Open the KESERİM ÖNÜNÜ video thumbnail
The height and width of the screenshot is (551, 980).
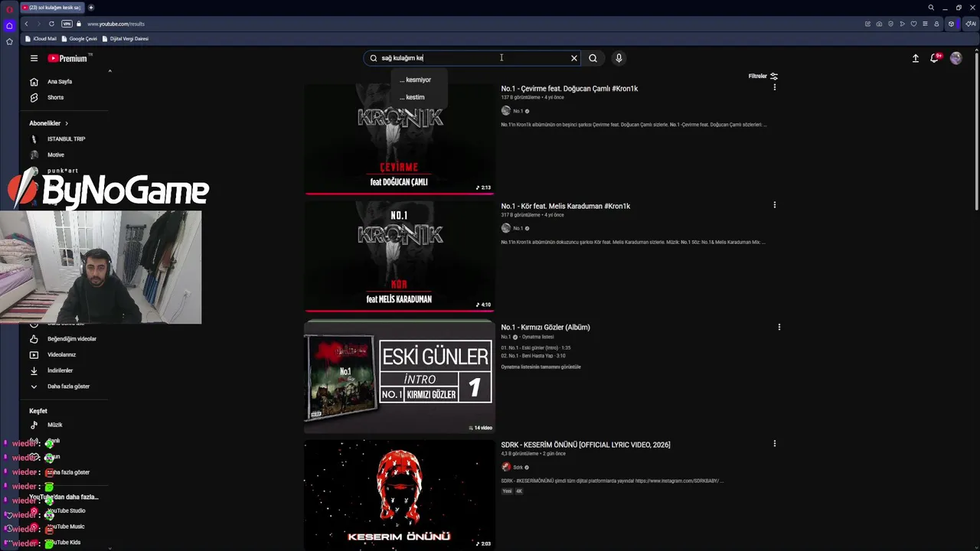pyautogui.click(x=399, y=495)
